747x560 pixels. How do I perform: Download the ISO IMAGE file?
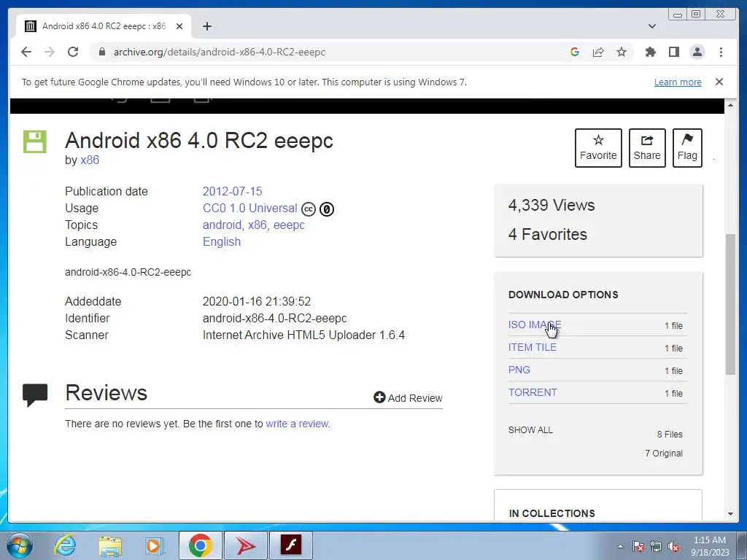click(535, 324)
